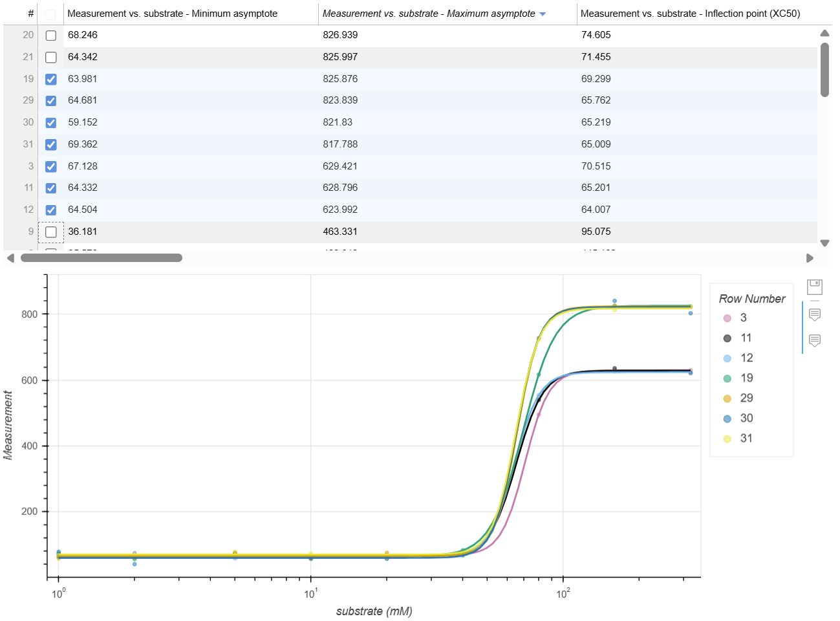Click the dark legend marker for row 11

(x=727, y=338)
